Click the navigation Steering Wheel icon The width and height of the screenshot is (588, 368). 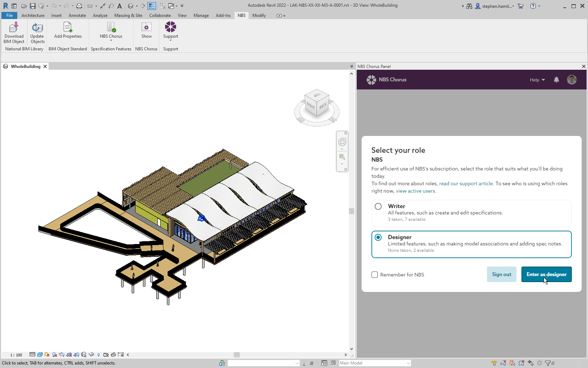(x=342, y=142)
